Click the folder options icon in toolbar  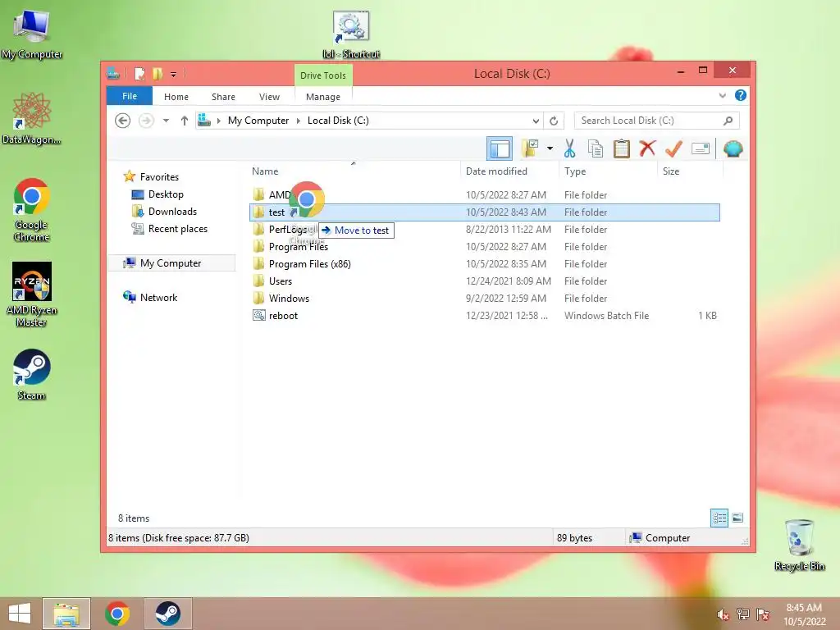click(x=531, y=148)
